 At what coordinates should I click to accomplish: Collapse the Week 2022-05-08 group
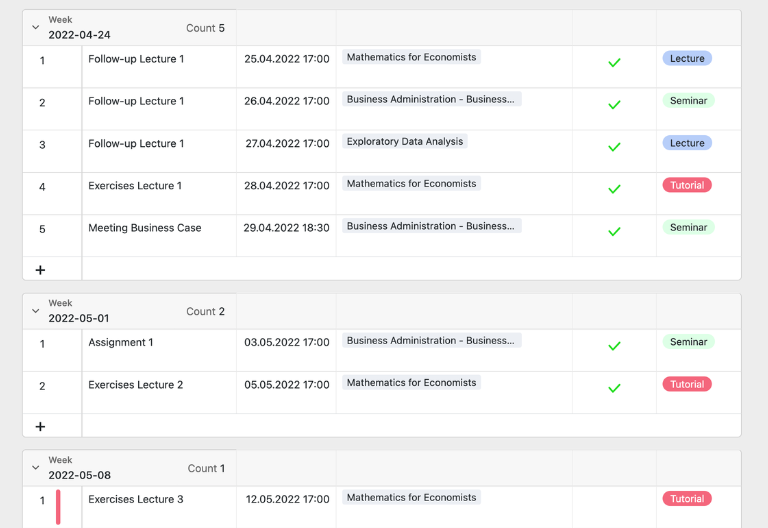point(35,468)
